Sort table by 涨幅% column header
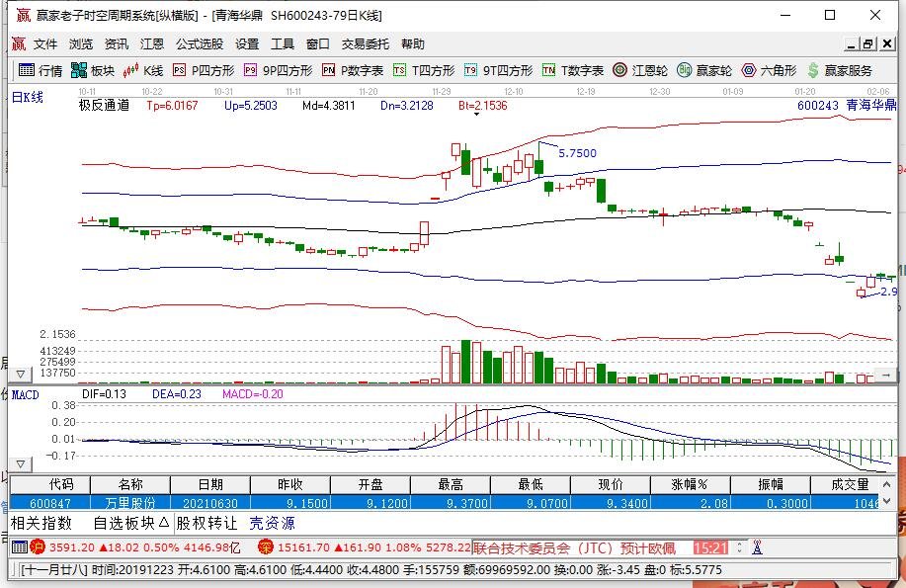This screenshot has height=588, width=906. (x=691, y=484)
